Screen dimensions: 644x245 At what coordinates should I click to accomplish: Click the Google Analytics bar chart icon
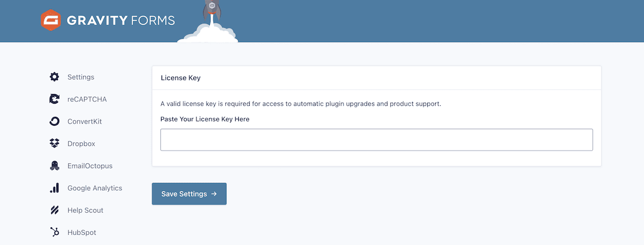tap(54, 188)
